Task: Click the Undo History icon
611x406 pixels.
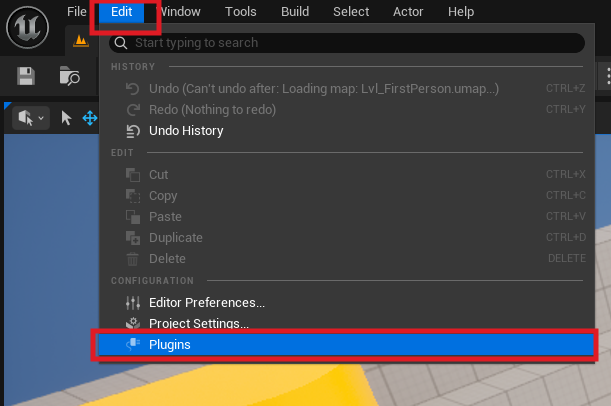Action: 132,131
